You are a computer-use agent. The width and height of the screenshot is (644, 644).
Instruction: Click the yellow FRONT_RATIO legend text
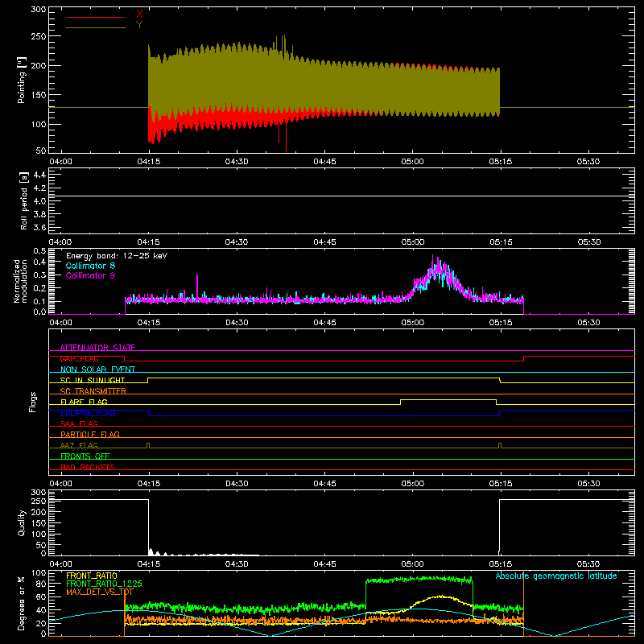pyautogui.click(x=92, y=576)
